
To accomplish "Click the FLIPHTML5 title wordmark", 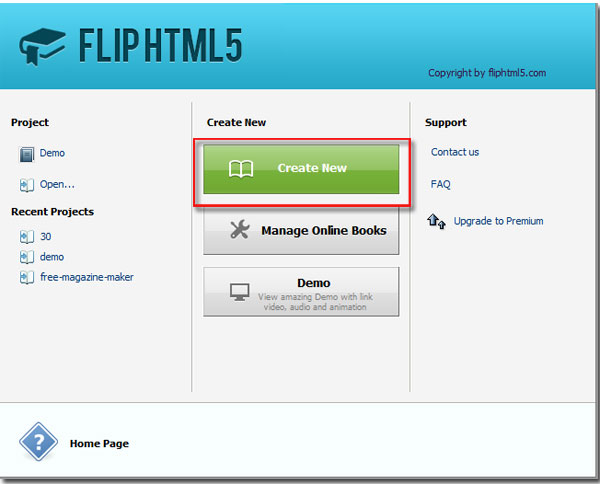I will [160, 46].
